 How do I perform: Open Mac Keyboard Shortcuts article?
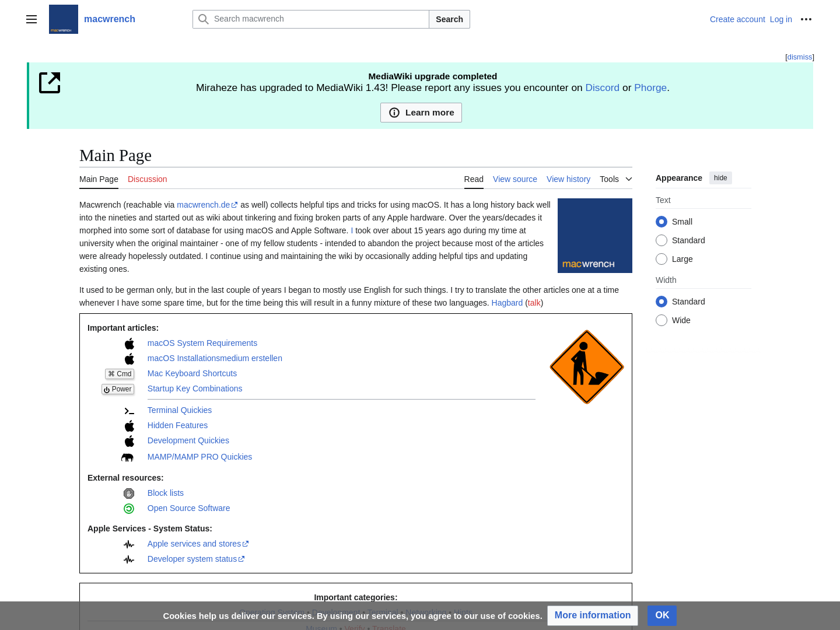pos(192,373)
